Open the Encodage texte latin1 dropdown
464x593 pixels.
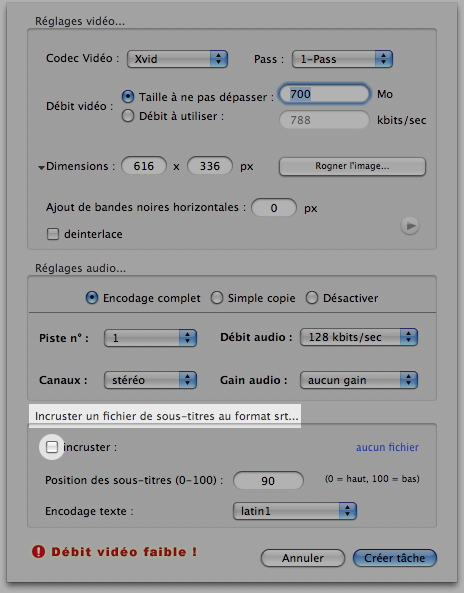(x=295, y=511)
